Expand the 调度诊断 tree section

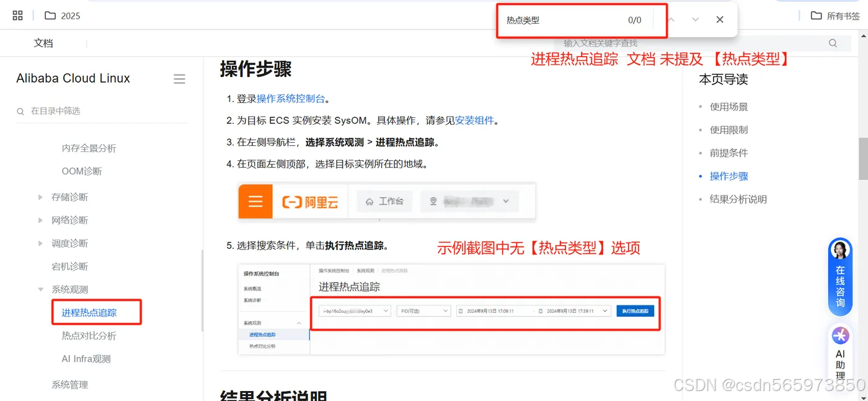(x=39, y=243)
